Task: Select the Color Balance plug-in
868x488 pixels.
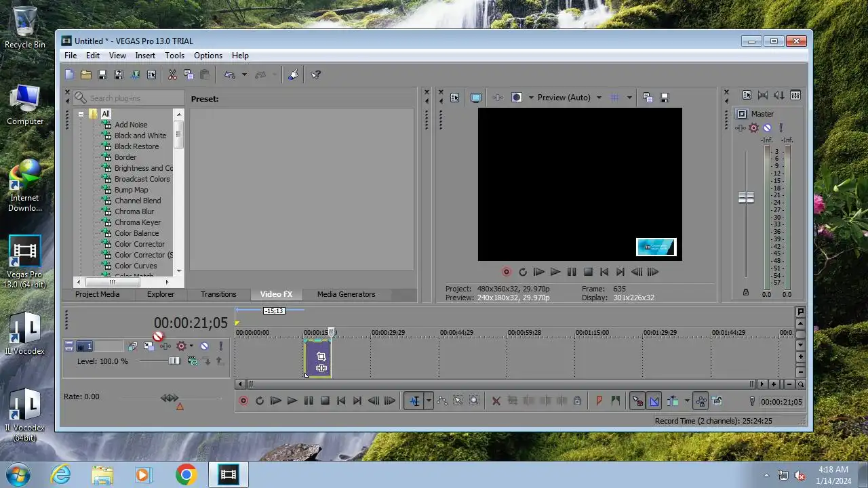Action: pyautogui.click(x=137, y=233)
